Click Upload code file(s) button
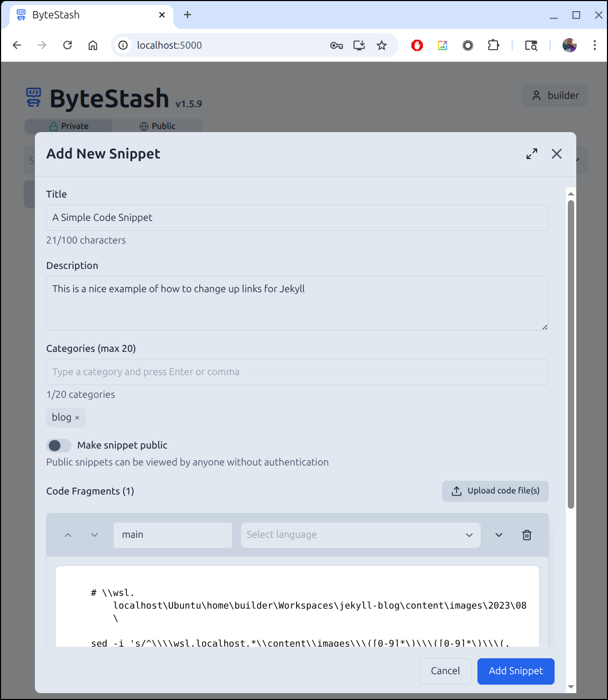The width and height of the screenshot is (608, 700). [495, 491]
